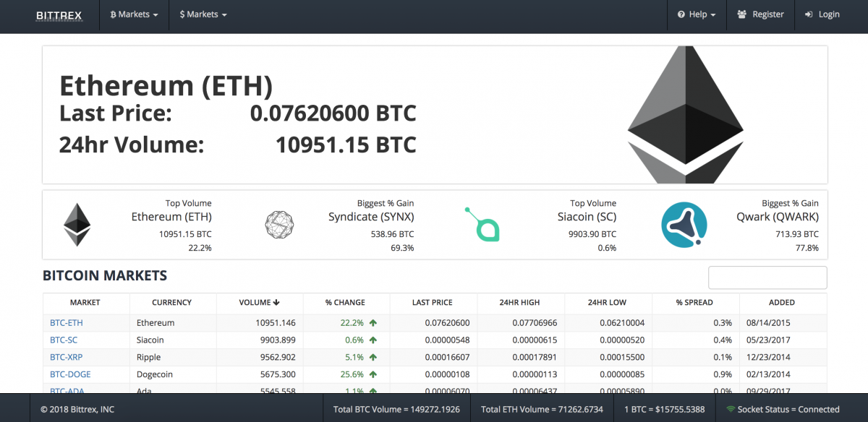Click Socket Status = Connected text
This screenshot has height=422, width=868.
pos(789,409)
